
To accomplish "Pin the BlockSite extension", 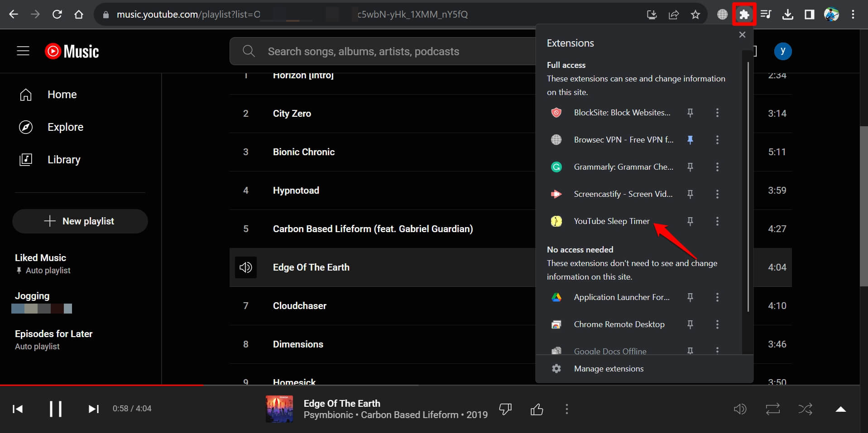I will [690, 113].
